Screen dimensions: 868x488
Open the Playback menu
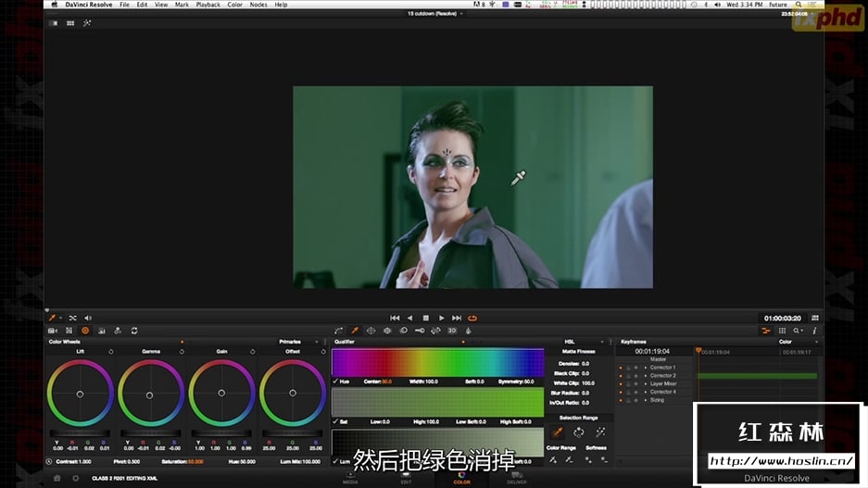pyautogui.click(x=208, y=5)
